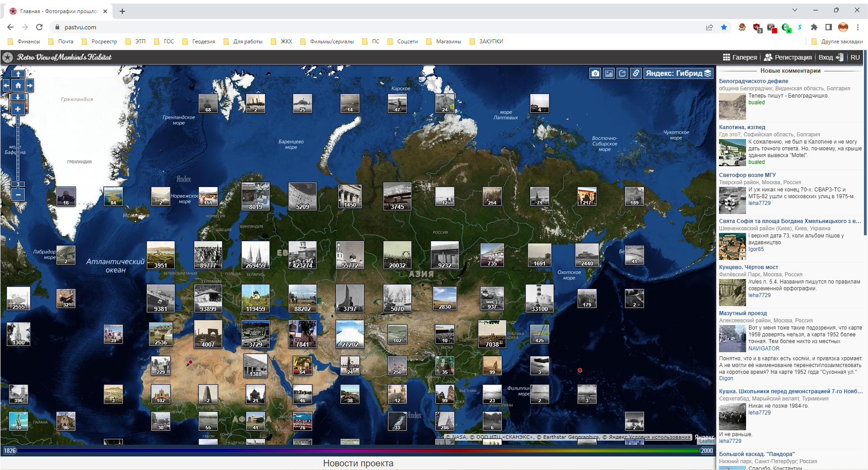Click the Retro View of Mankind's Habitat logo
Screen dimensions: 868x470
(57, 57)
